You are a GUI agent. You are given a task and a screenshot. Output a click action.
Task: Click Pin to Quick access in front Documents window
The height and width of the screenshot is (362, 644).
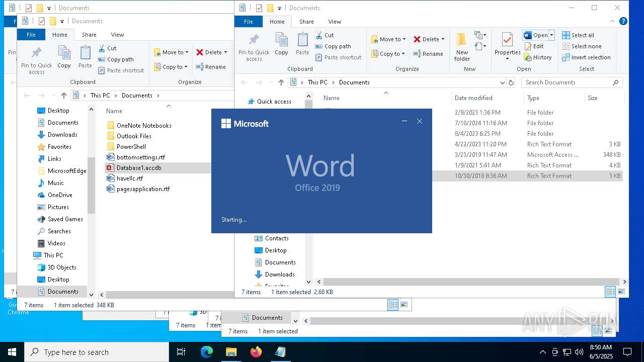[254, 48]
